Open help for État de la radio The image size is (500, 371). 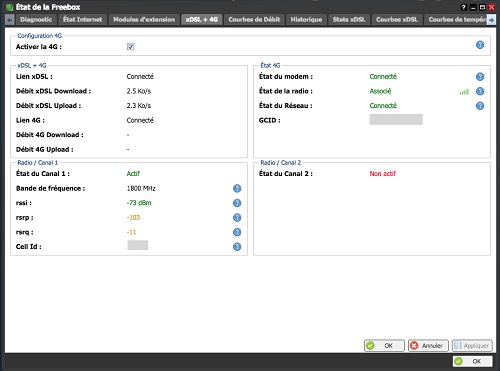point(480,91)
